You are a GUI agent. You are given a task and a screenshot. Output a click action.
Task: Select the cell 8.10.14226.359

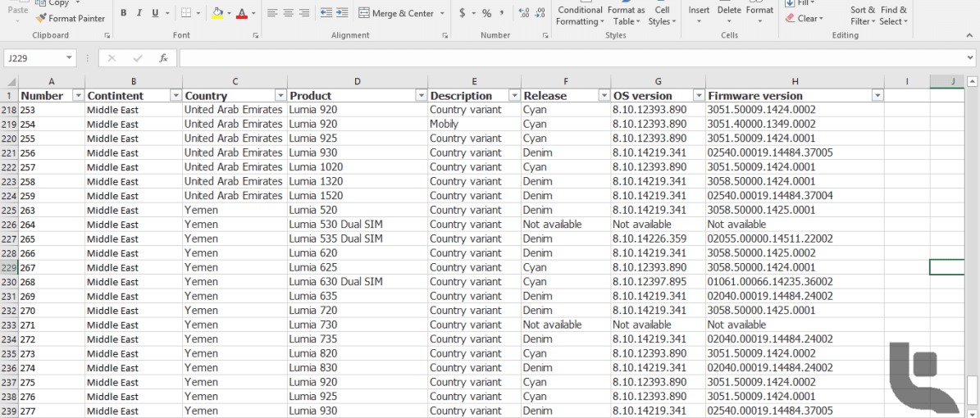click(x=659, y=239)
